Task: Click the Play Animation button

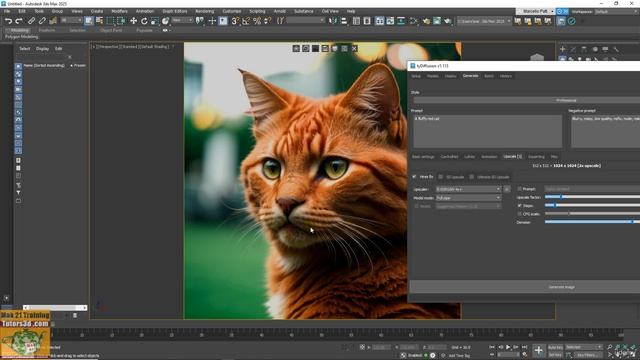Action: pyautogui.click(x=508, y=347)
